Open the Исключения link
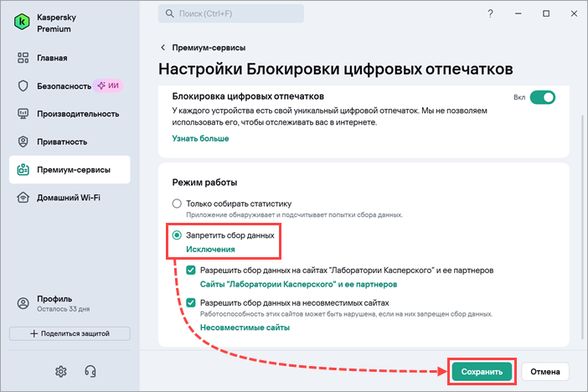Image resolution: width=588 pixels, height=392 pixels. 210,250
